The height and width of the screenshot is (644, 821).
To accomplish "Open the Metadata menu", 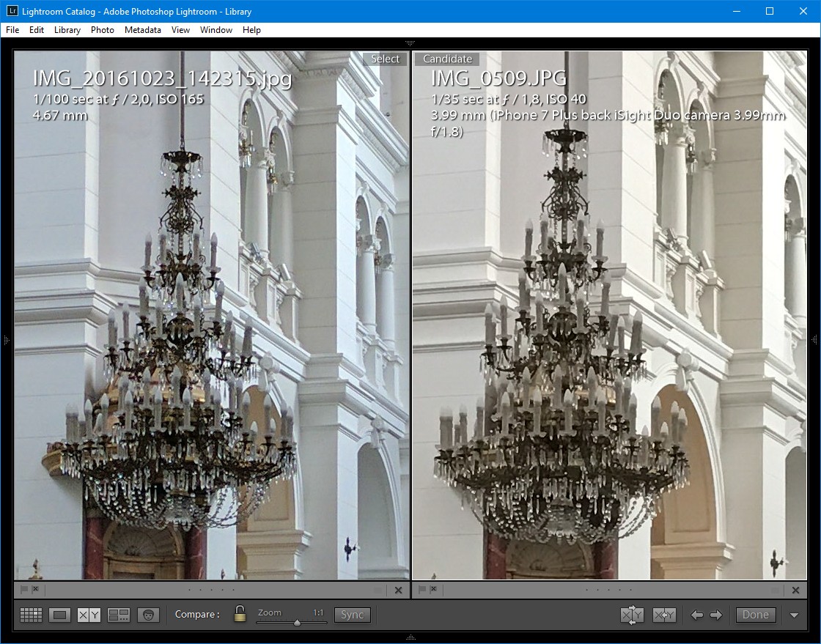I will click(x=142, y=30).
